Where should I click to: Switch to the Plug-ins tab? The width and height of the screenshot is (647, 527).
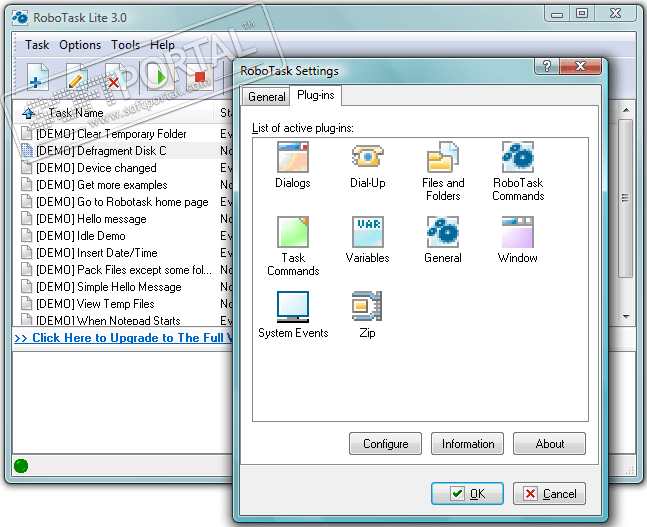click(316, 95)
